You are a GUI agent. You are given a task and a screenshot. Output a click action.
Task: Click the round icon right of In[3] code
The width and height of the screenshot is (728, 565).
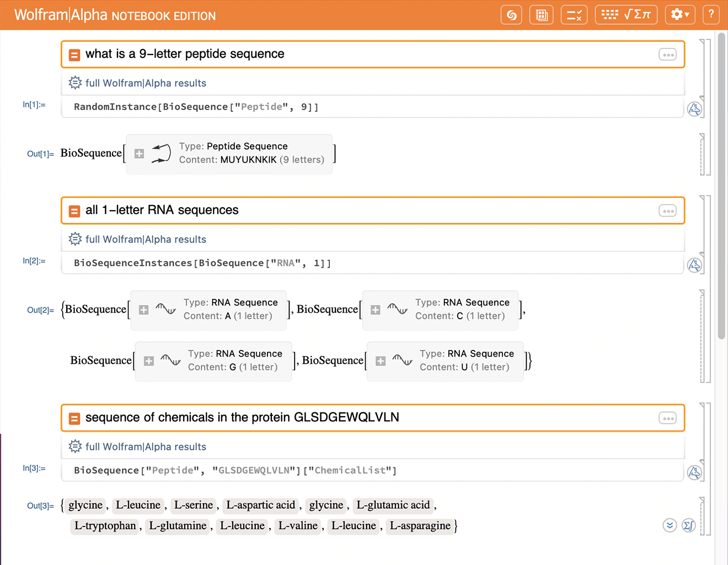[x=694, y=472]
